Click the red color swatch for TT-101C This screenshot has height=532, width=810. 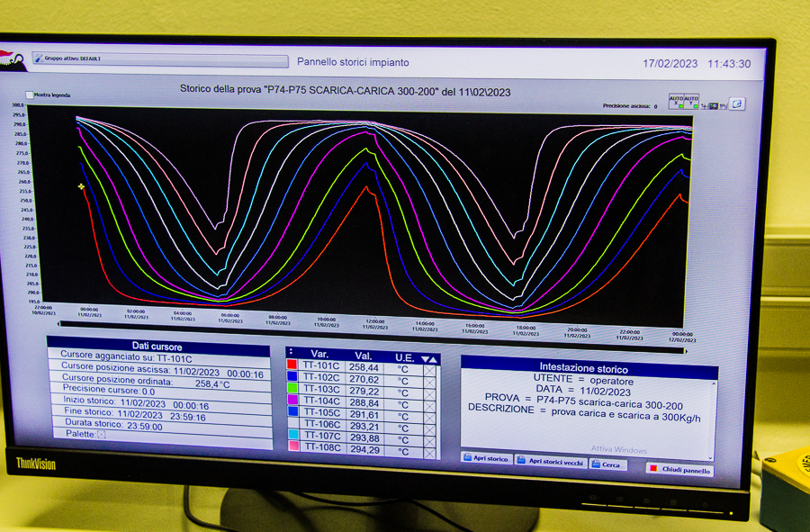pos(292,365)
